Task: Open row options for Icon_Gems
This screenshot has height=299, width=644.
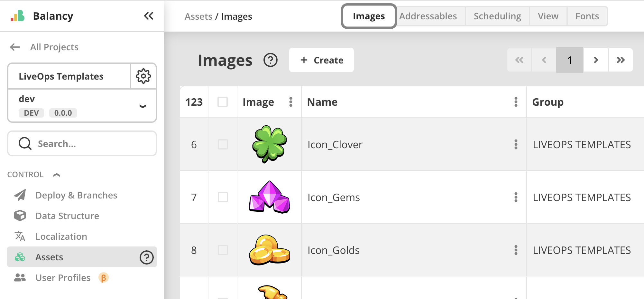Action: tap(516, 197)
